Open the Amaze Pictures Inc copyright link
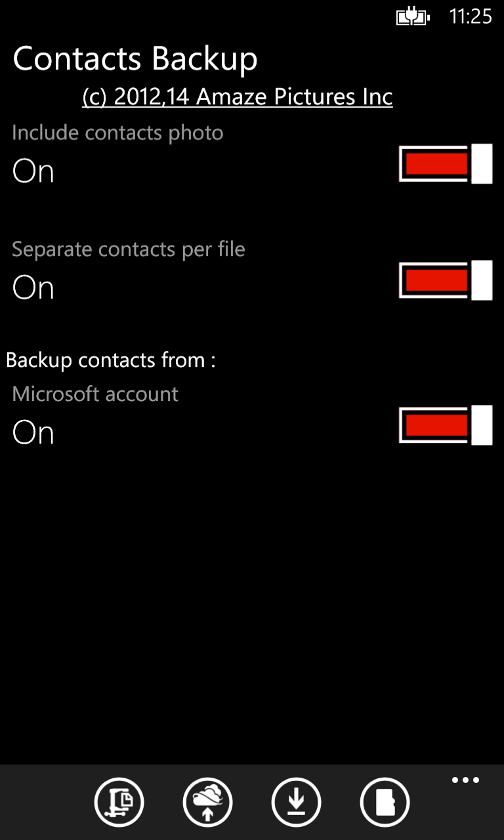The height and width of the screenshot is (840, 504). tap(238, 97)
